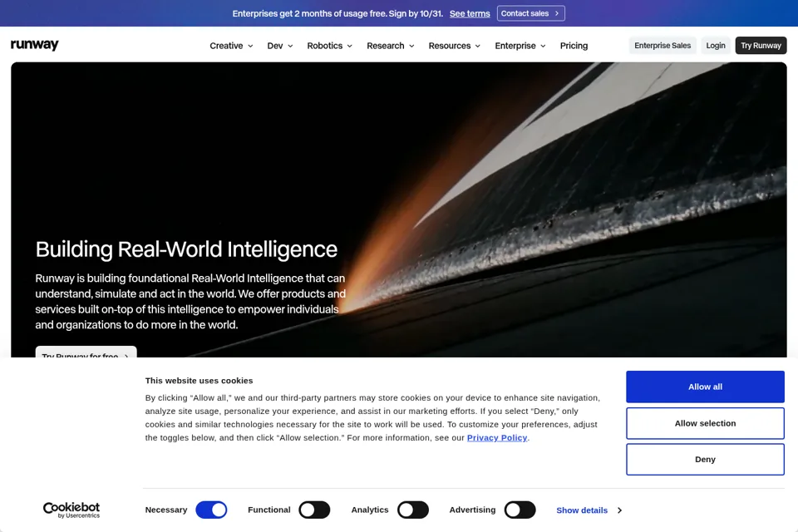Click the Building Real-World Intelligence heading

tap(186, 249)
